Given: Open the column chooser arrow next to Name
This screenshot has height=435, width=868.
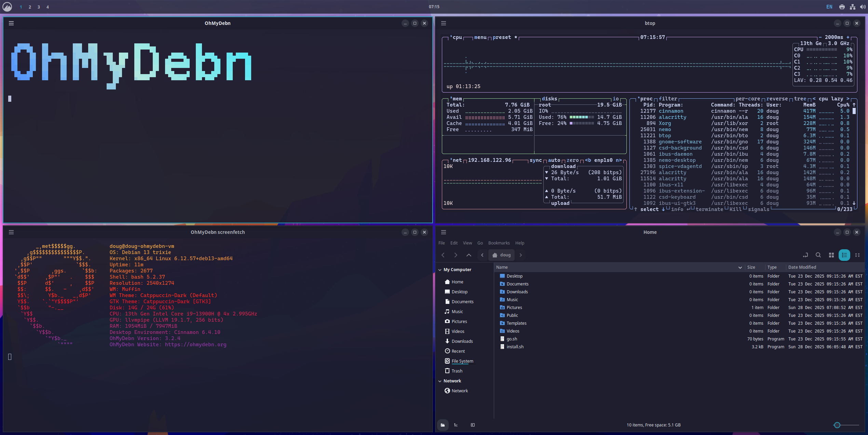Looking at the screenshot, I should (740, 267).
